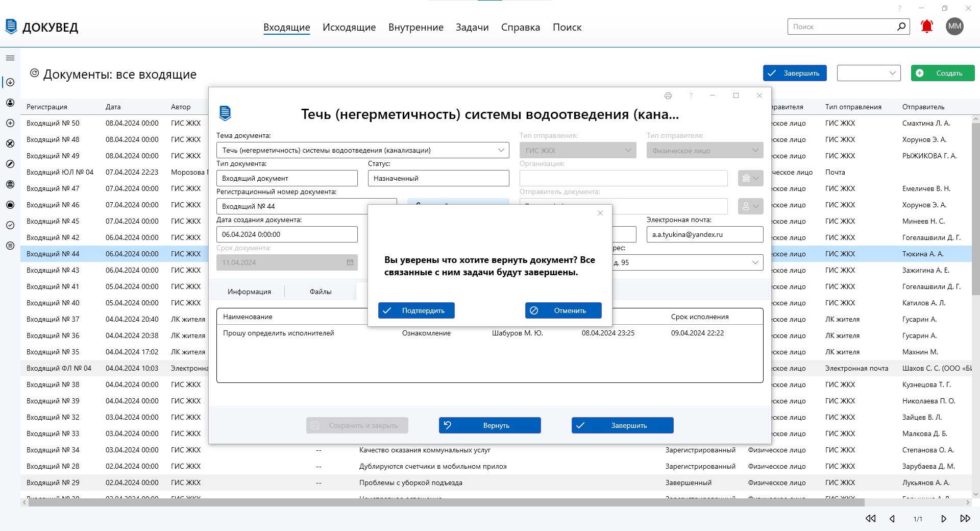Open Справка in top menu
The image size is (980, 531).
click(521, 27)
